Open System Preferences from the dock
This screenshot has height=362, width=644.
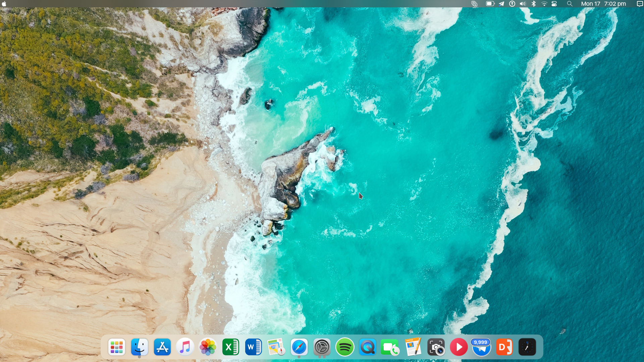pos(322,347)
